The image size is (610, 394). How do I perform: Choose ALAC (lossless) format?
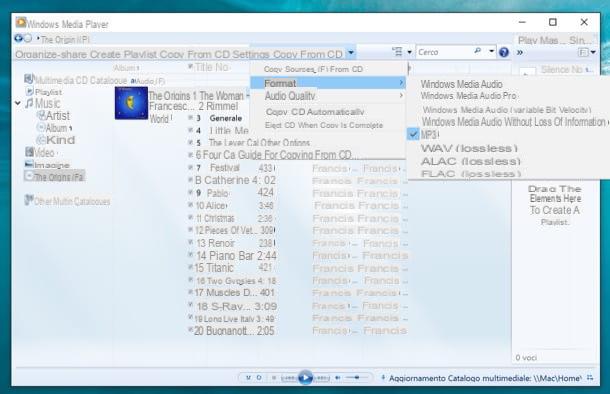(x=471, y=161)
